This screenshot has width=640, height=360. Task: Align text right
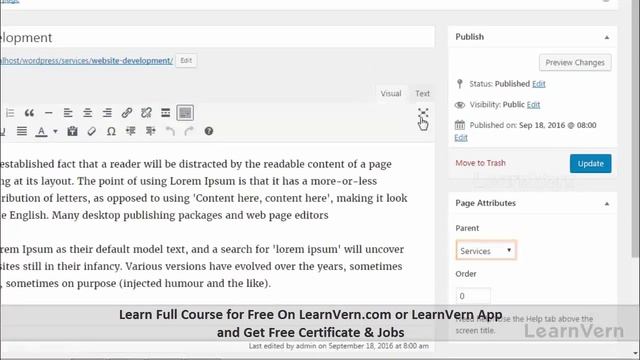107,113
